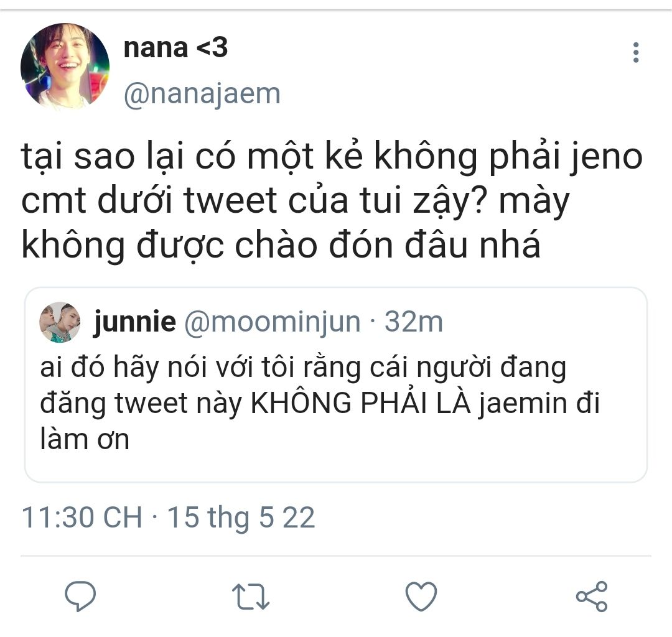672x637 pixels.
Task: Click the display name nana <3
Action: 175,47
